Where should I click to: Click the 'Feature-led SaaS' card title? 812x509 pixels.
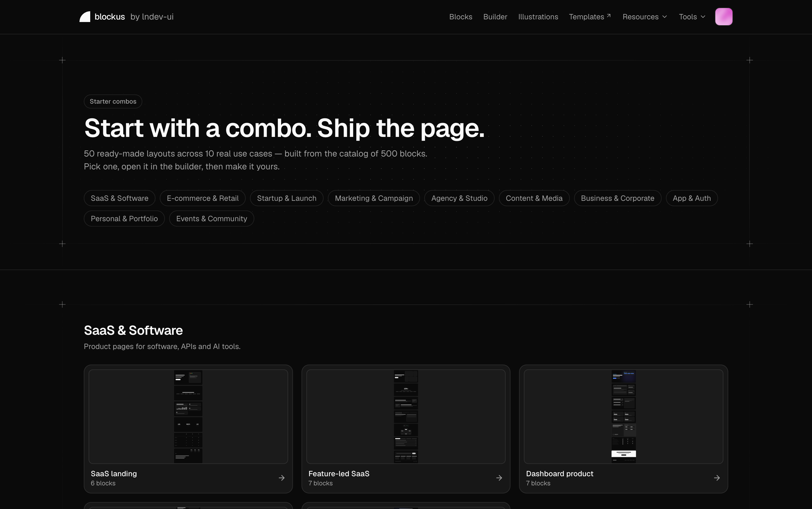click(x=339, y=474)
